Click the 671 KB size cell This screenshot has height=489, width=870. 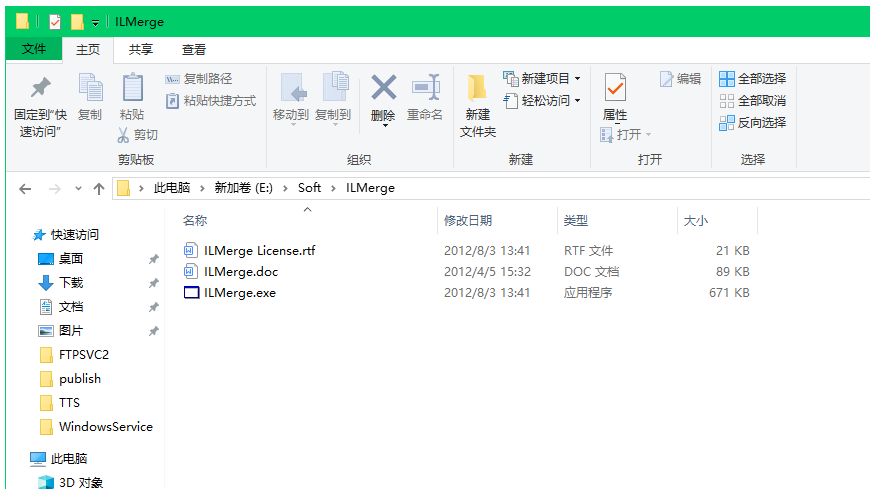(x=729, y=293)
